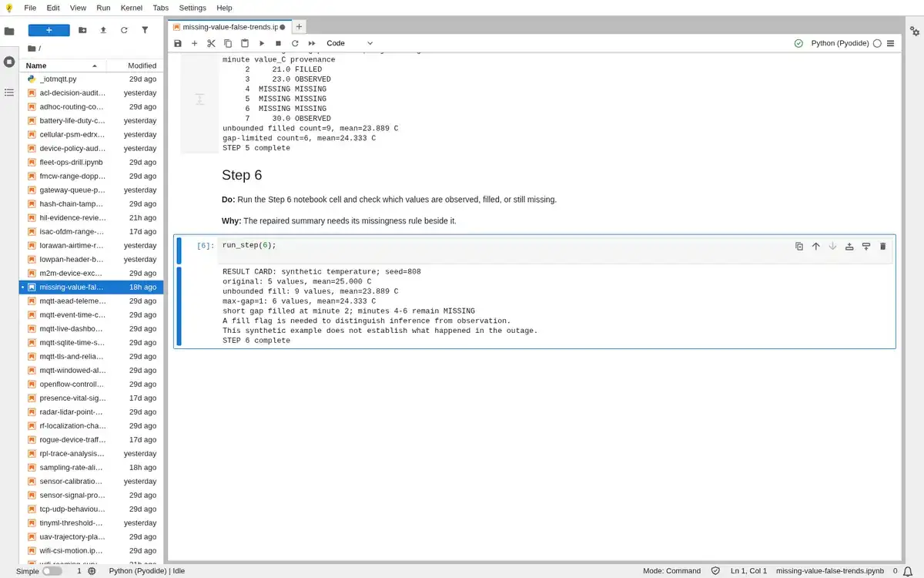This screenshot has height=578, width=924.
Task: Open the Help menu
Action: click(x=224, y=8)
